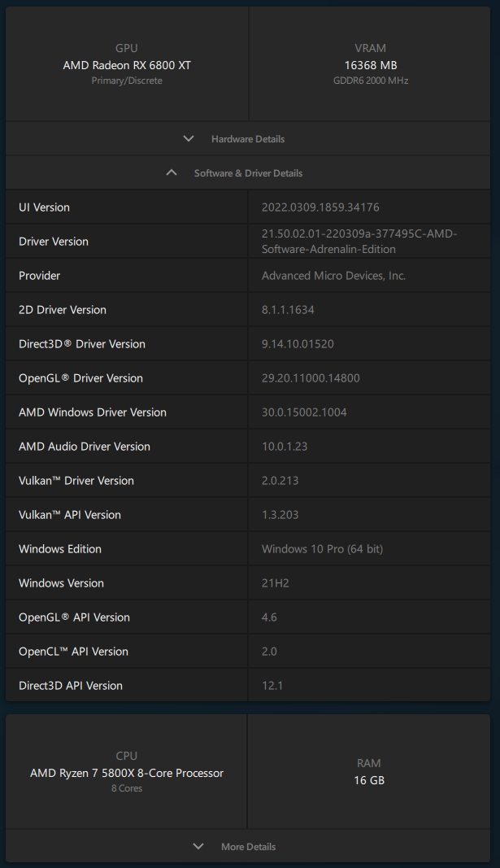
Task: Select the 2.0 OpenCL API value
Action: 269,652
